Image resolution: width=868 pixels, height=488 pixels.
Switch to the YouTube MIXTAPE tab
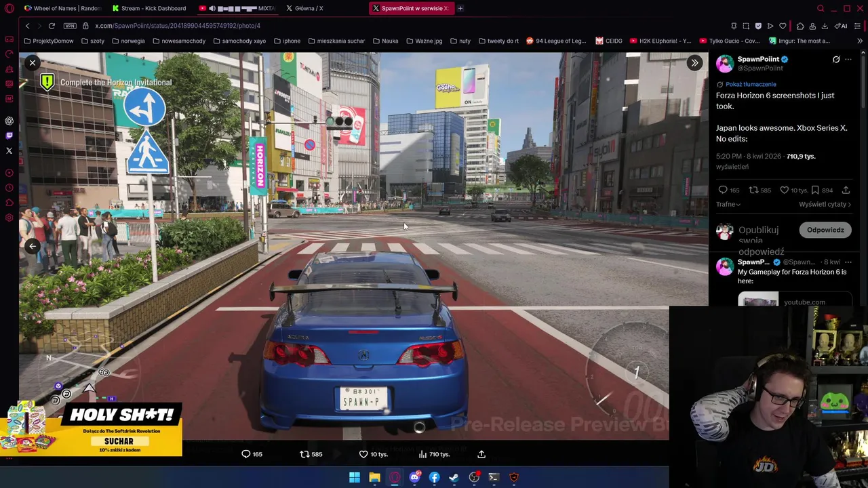click(237, 8)
